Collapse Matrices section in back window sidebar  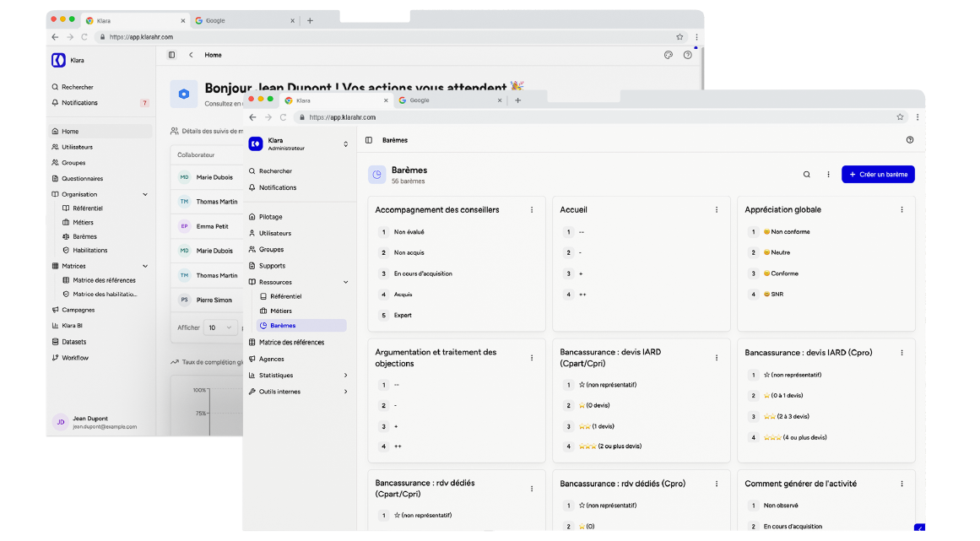click(x=145, y=266)
